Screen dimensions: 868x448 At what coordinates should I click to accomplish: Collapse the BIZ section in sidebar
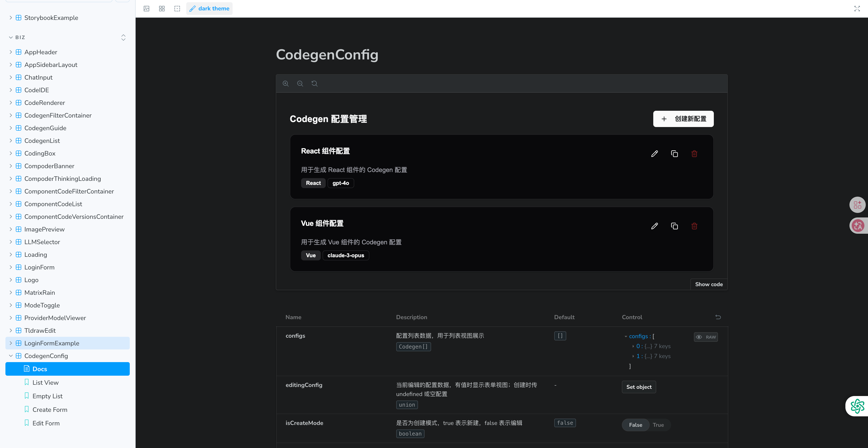[x=11, y=37]
